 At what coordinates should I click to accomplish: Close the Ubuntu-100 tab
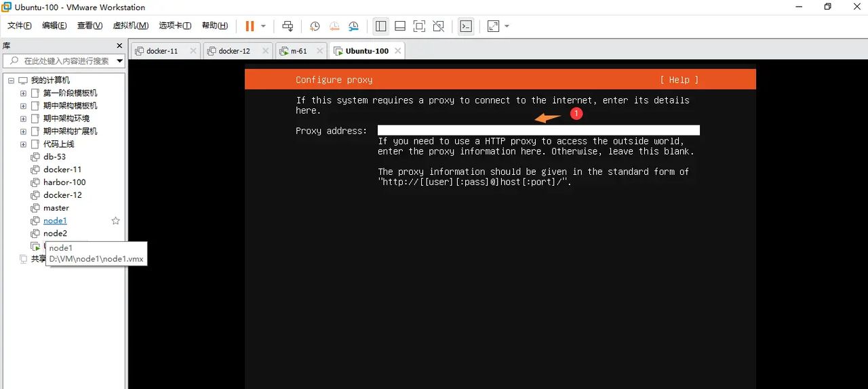(x=398, y=51)
